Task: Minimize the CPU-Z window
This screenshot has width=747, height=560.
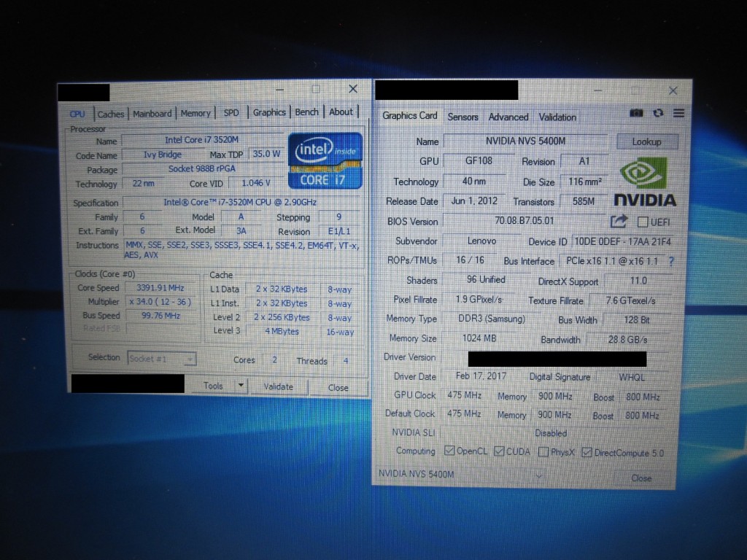Action: click(x=279, y=90)
